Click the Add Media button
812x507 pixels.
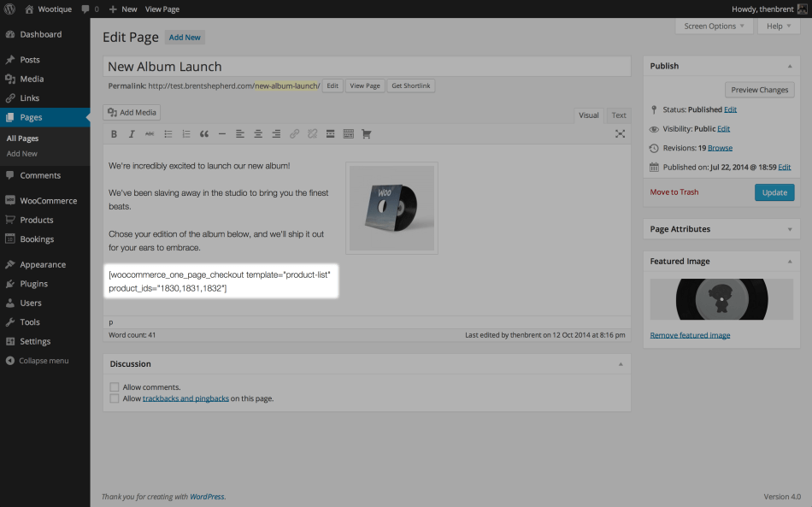132,112
